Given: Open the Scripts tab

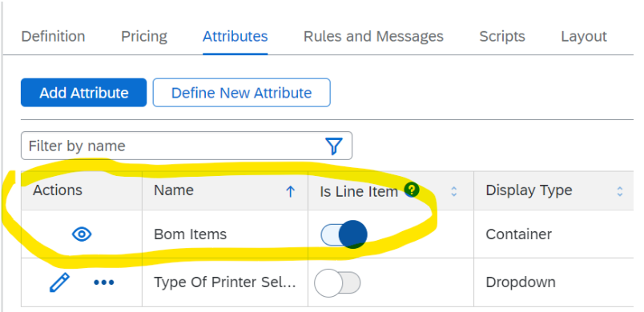Looking at the screenshot, I should click(502, 37).
